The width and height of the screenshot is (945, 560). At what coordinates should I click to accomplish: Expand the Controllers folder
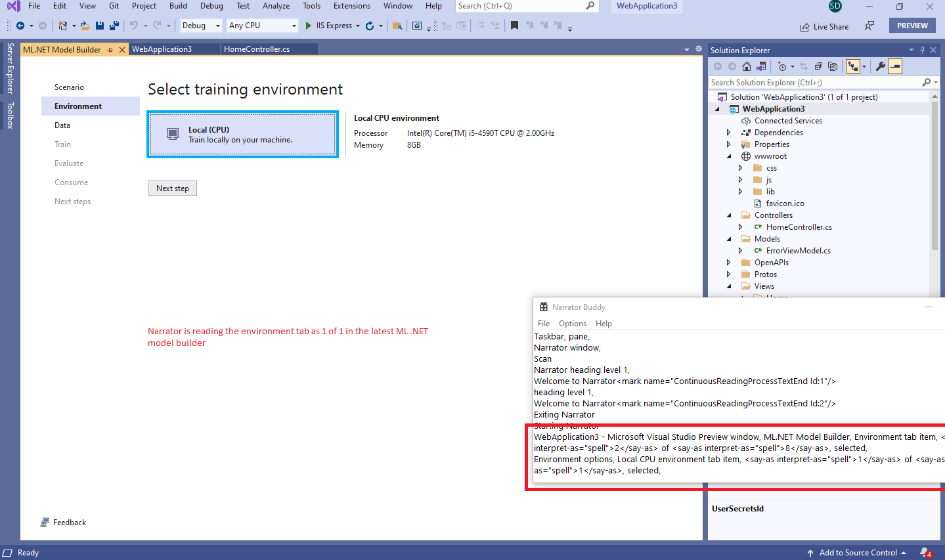tap(728, 215)
